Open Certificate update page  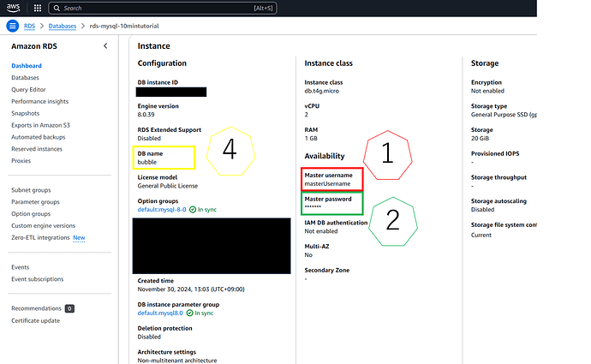(35, 320)
